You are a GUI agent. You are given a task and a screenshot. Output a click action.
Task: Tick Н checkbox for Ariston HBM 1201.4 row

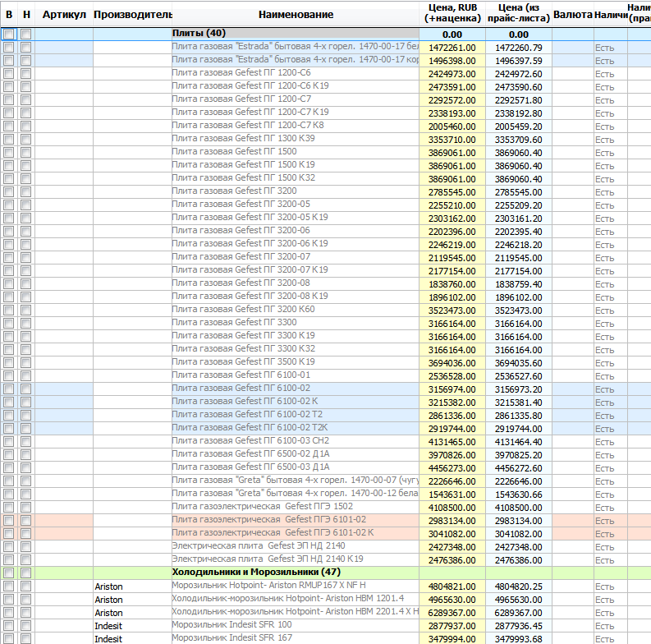point(25,599)
